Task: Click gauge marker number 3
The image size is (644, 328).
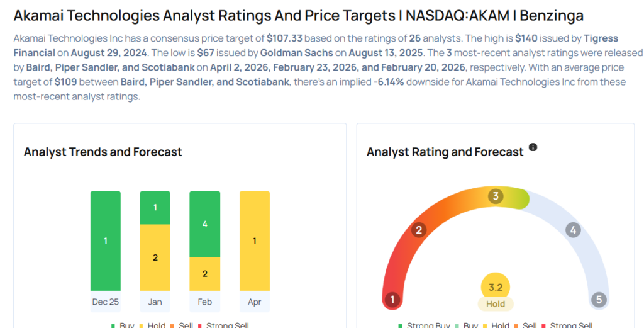Action: coord(496,196)
